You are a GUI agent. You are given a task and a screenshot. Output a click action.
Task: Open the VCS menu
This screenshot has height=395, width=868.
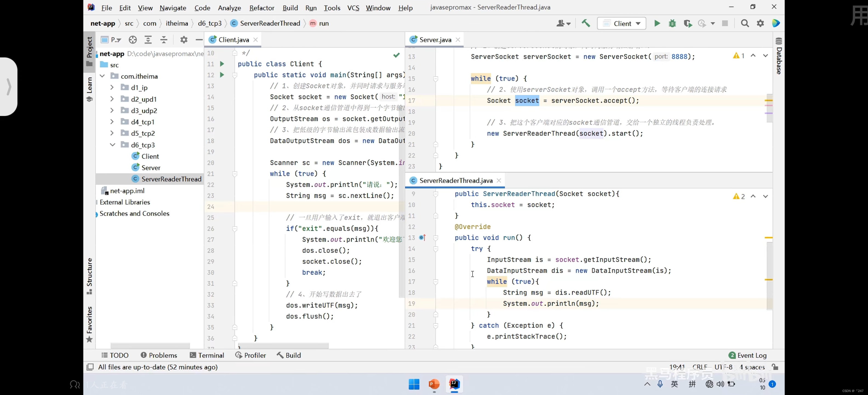pos(353,7)
